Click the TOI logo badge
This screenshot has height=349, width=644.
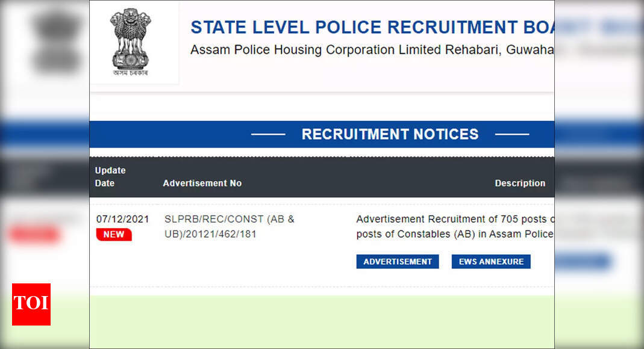coord(31,304)
